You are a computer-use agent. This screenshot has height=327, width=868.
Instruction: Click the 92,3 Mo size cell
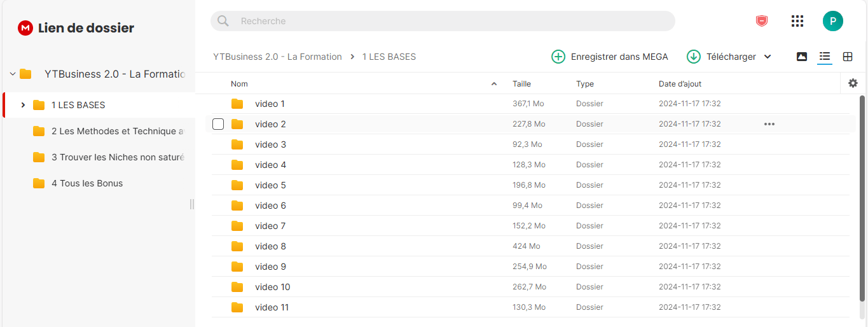point(527,144)
